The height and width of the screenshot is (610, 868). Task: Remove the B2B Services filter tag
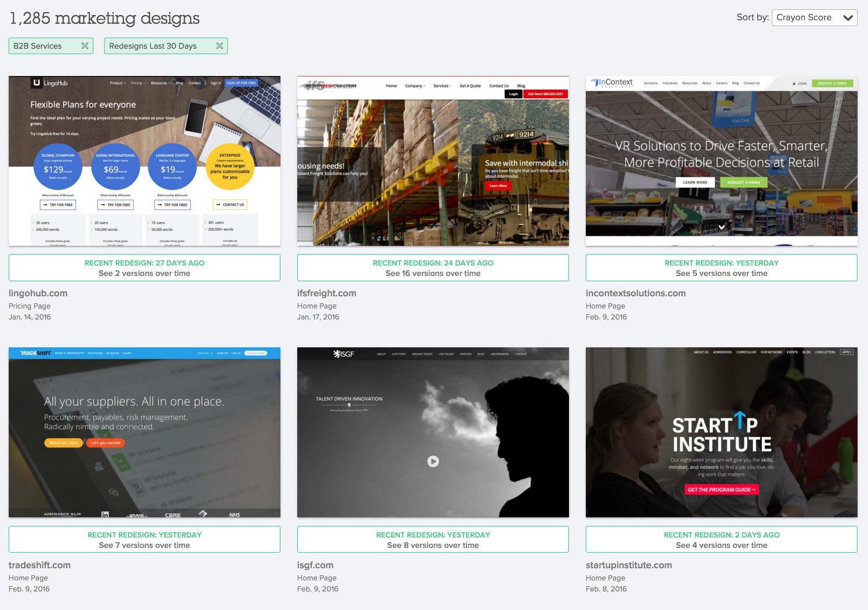pos(85,46)
